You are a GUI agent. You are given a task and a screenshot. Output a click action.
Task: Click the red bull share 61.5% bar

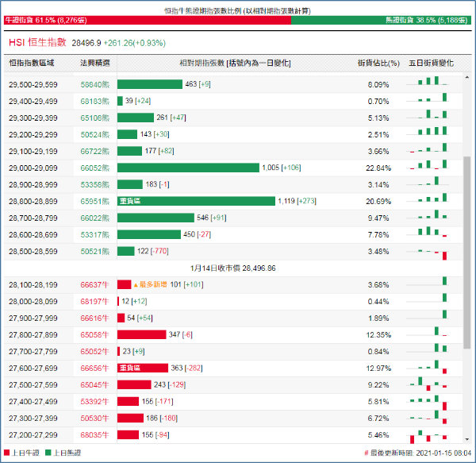click(148, 20)
